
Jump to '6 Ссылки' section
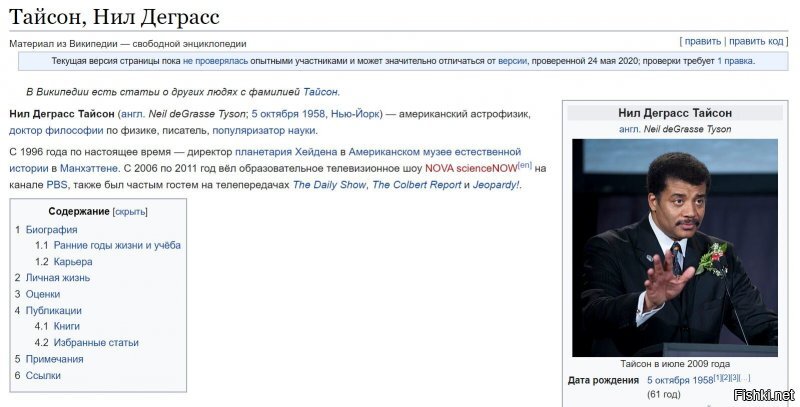37,375
